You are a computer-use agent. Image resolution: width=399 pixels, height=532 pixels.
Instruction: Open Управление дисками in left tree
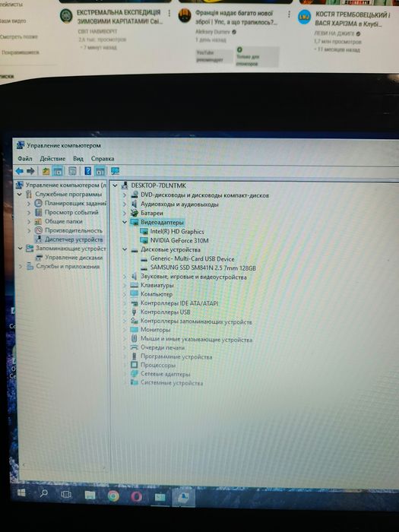click(x=74, y=258)
